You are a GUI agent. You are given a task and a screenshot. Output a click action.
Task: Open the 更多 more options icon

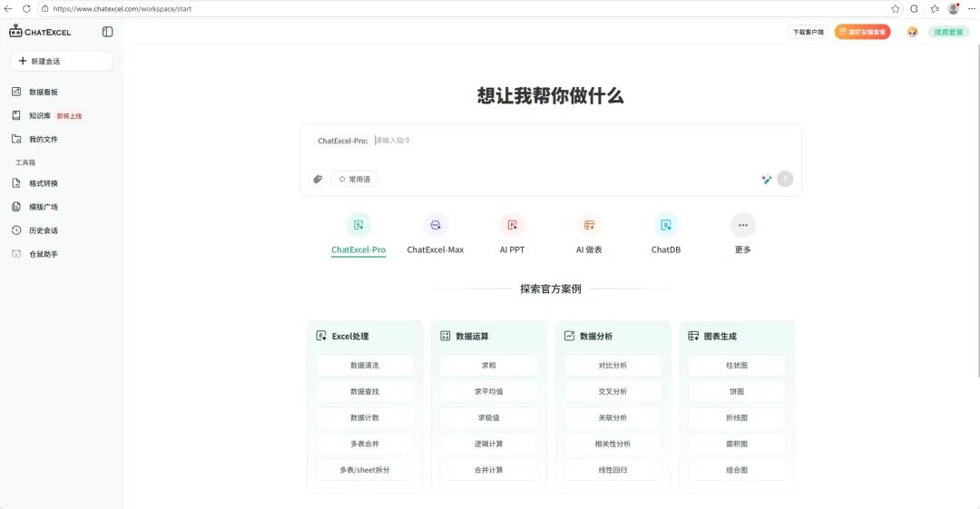point(742,225)
